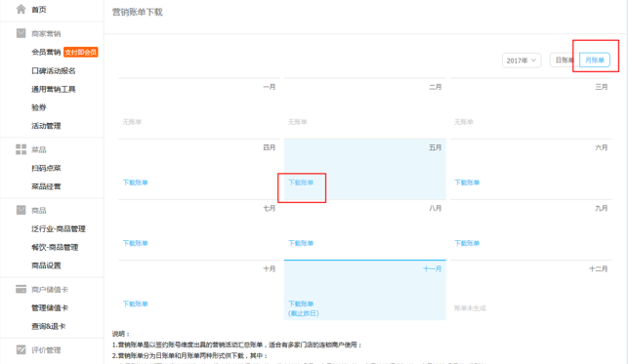Click the 商户储值卡 section heading
This screenshot has height=364, width=628.
pyautogui.click(x=50, y=289)
